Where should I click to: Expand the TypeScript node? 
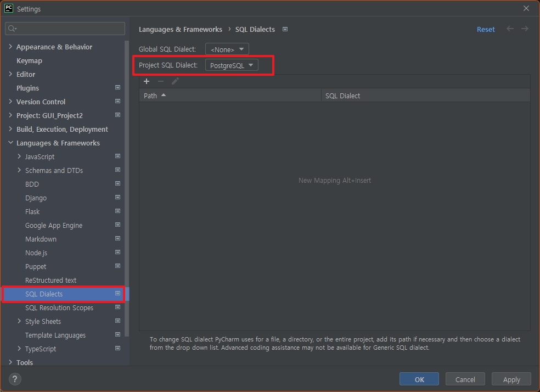[x=19, y=349]
